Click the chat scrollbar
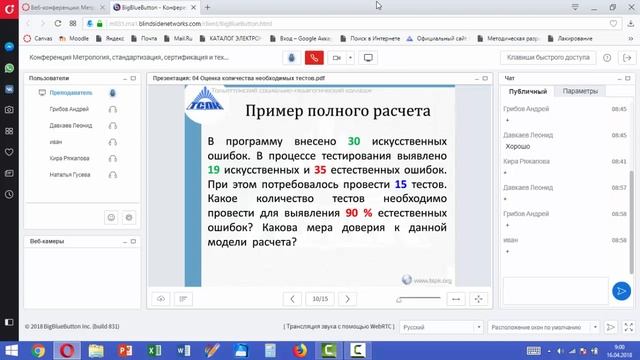 [632, 222]
